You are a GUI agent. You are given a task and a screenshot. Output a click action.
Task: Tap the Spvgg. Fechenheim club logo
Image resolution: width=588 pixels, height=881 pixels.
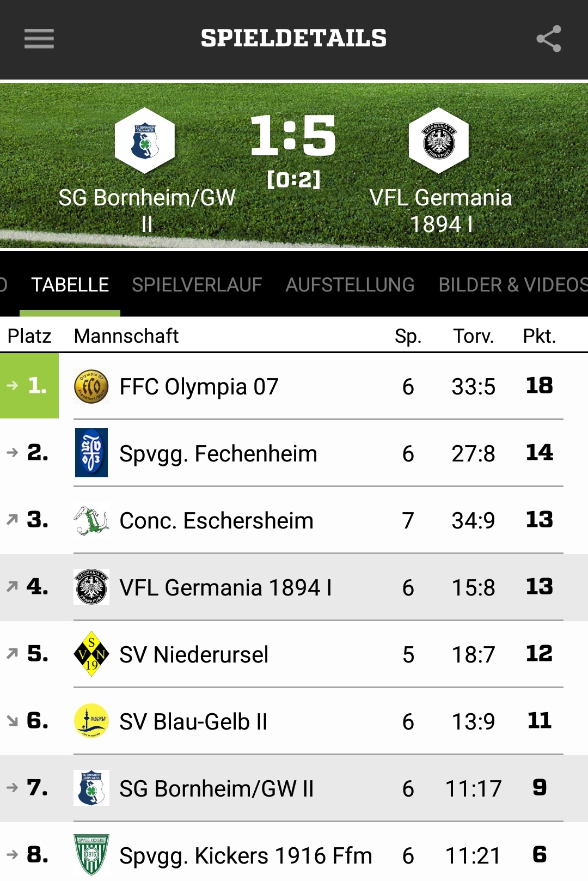[91, 453]
